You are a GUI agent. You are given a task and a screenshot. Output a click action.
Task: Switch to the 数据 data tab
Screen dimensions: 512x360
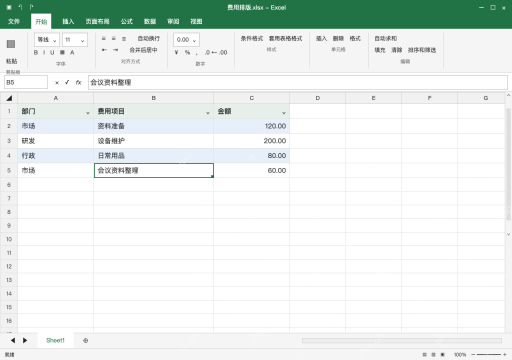pyautogui.click(x=150, y=21)
